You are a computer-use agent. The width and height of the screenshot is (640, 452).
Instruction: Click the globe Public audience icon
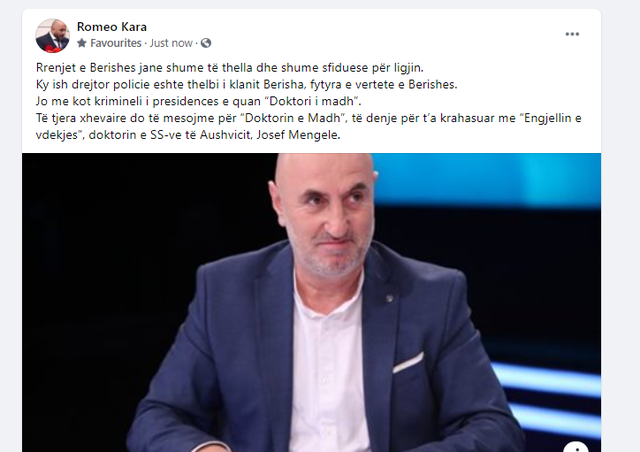[x=206, y=43]
